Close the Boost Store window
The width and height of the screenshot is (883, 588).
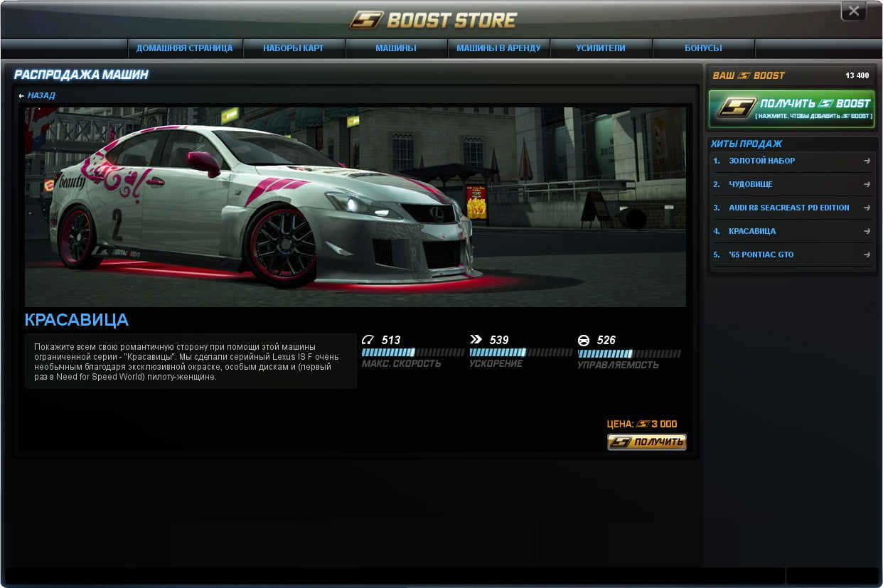click(x=854, y=11)
